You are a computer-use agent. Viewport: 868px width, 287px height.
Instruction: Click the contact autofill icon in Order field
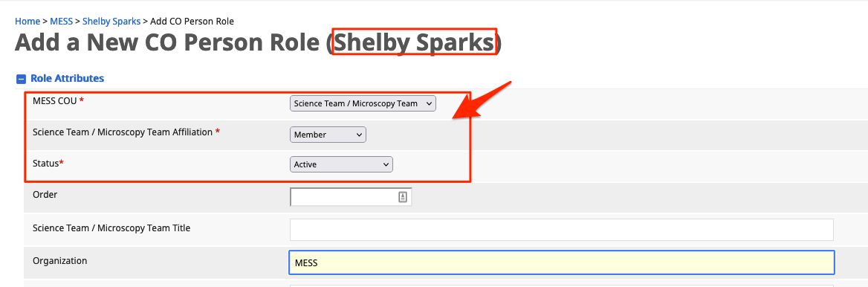point(403,197)
